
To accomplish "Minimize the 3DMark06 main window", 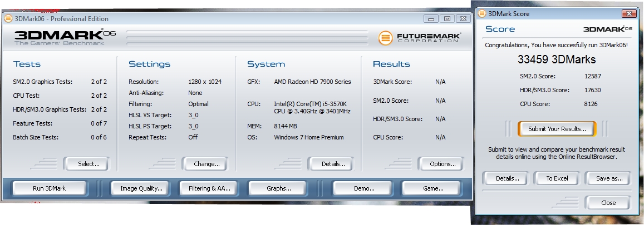I will pos(431,19).
